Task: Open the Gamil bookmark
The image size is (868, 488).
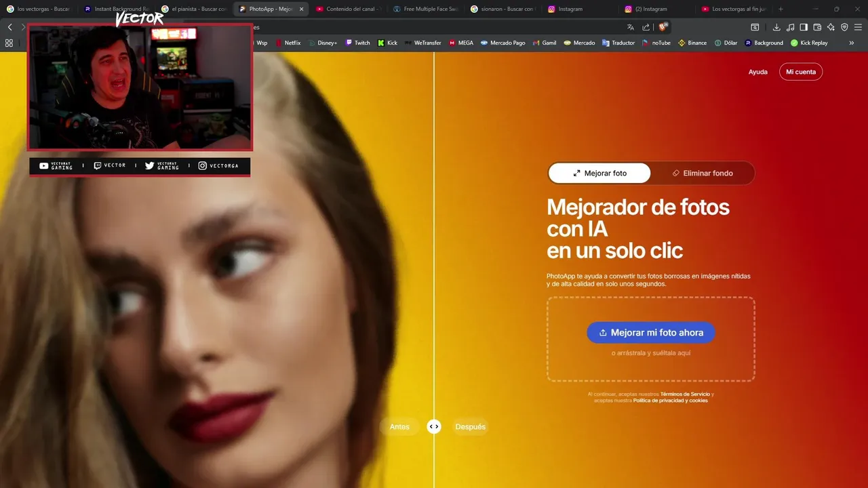Action: pos(545,43)
